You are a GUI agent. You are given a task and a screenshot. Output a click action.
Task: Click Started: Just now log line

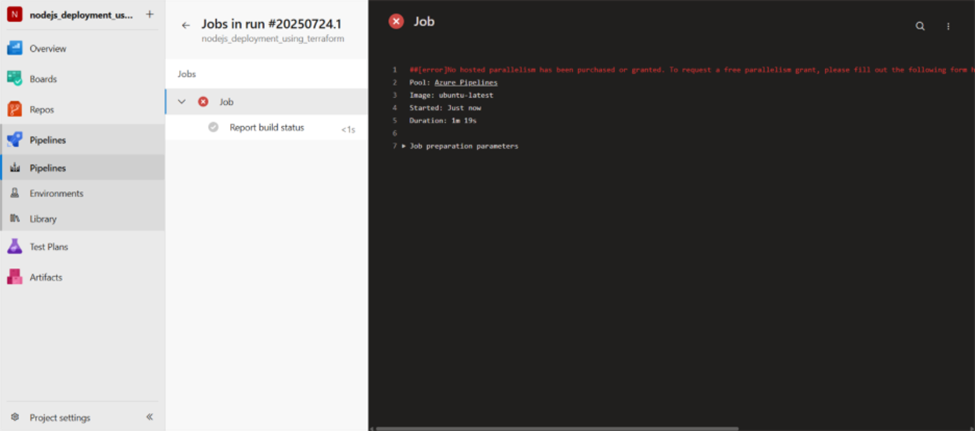coord(445,108)
